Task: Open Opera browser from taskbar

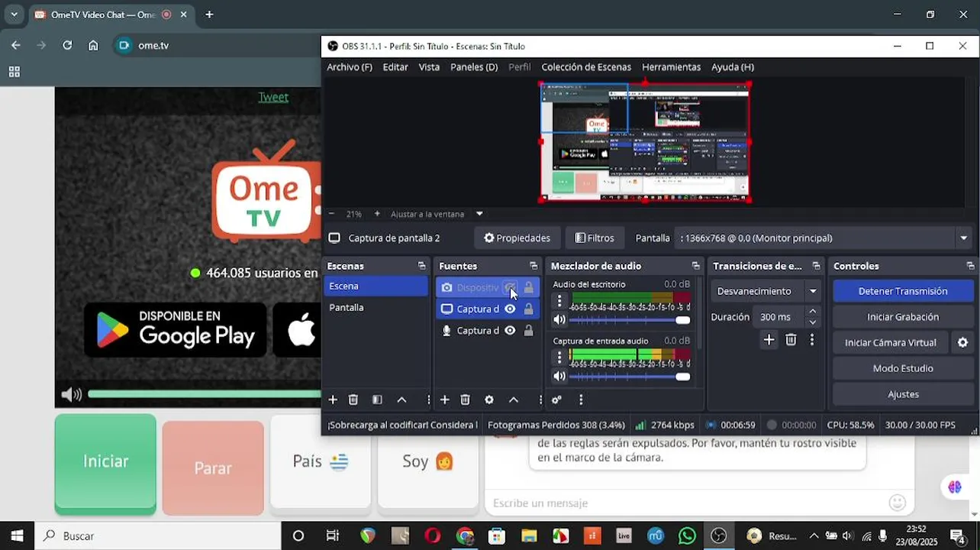Action: (x=432, y=536)
